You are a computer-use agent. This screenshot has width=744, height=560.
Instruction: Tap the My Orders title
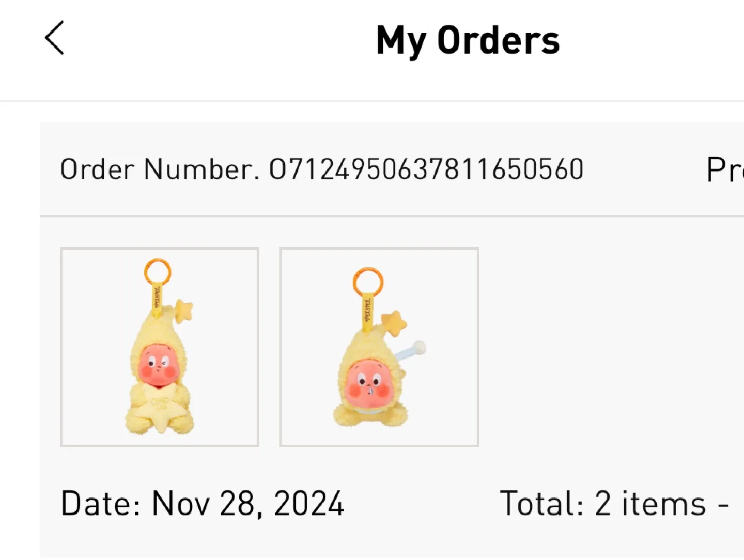[x=468, y=40]
